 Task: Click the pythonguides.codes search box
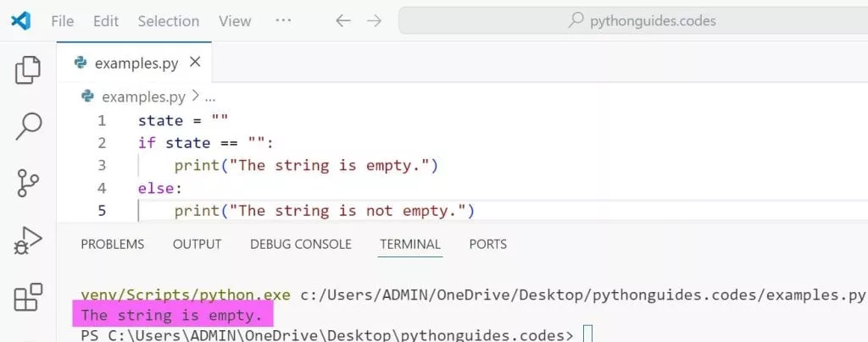coord(632,20)
